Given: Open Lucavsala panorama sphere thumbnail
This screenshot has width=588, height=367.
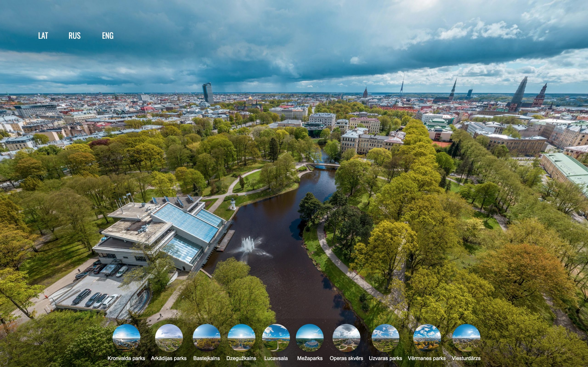Looking at the screenshot, I should click(x=276, y=338).
